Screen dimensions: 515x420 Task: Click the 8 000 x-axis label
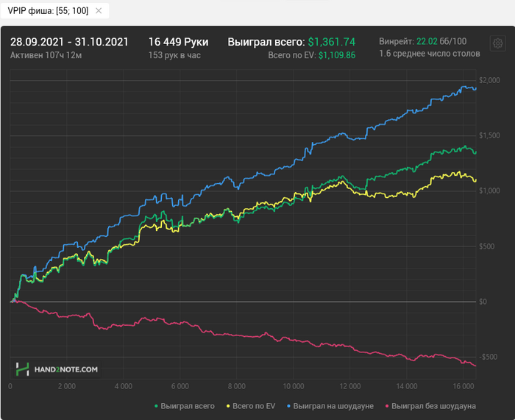point(236,386)
